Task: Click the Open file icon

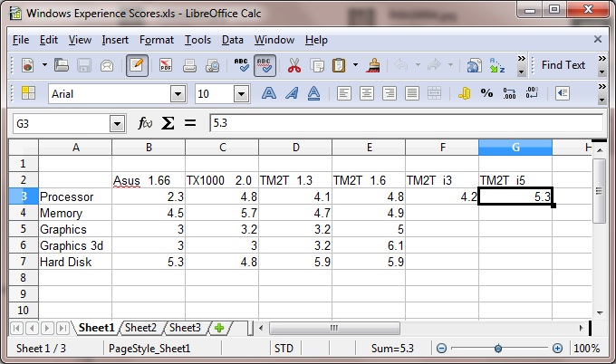Action: click(x=61, y=65)
